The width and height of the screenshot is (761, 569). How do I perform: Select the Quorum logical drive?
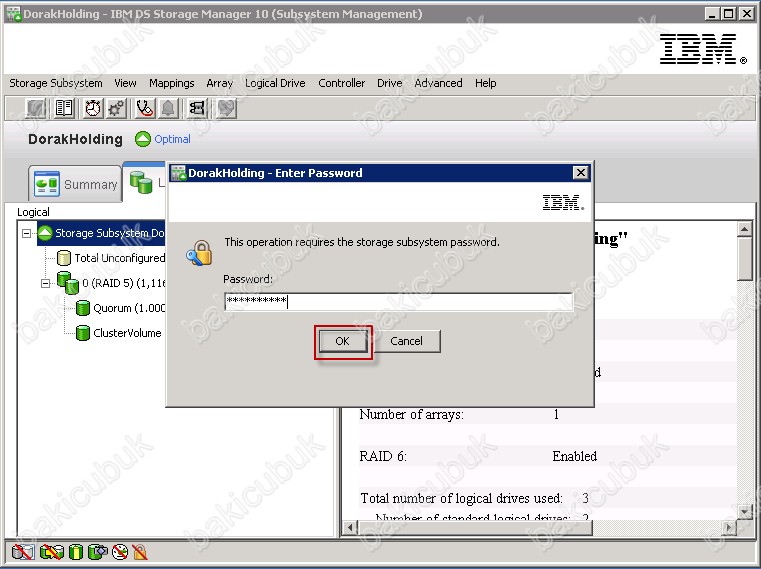click(x=120, y=308)
